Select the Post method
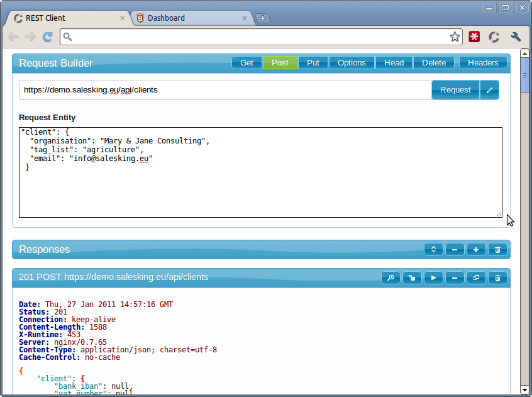 point(280,63)
